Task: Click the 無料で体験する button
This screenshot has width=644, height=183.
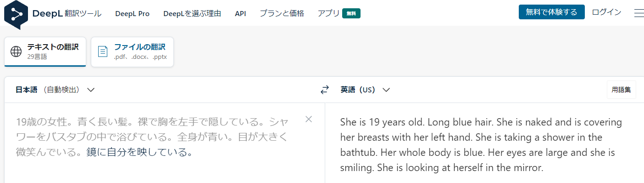Action: [x=551, y=12]
